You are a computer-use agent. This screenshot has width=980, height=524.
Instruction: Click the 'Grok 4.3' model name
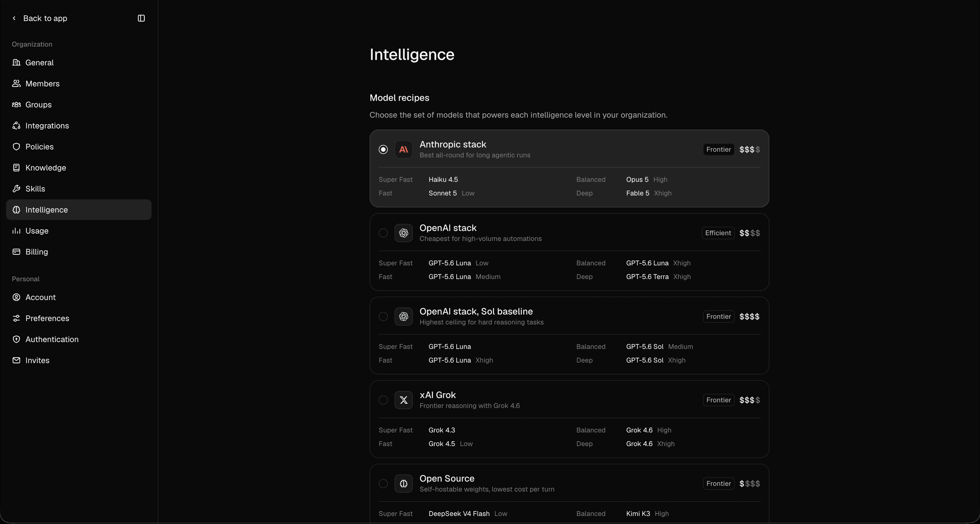442,430
